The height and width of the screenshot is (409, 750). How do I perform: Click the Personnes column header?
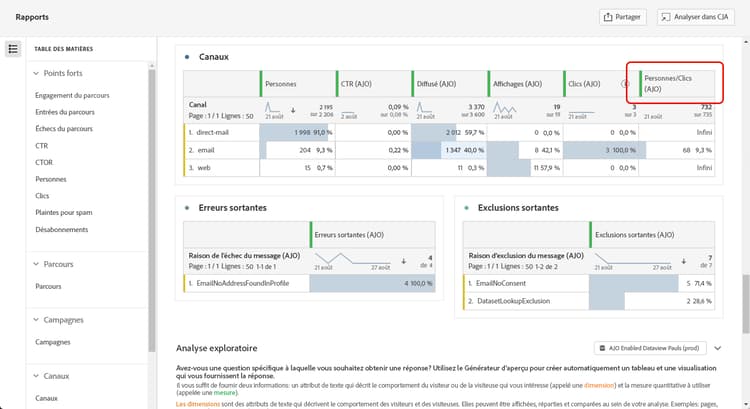pos(298,84)
